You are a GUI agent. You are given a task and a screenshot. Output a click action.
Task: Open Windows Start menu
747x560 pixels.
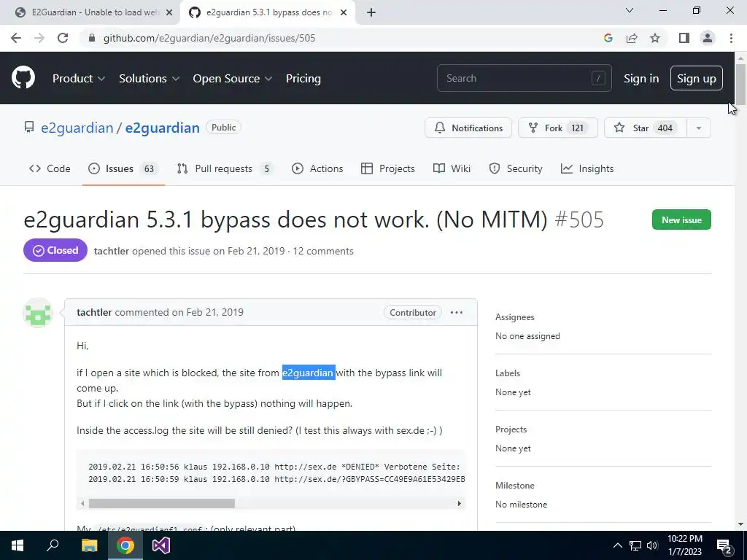point(18,545)
